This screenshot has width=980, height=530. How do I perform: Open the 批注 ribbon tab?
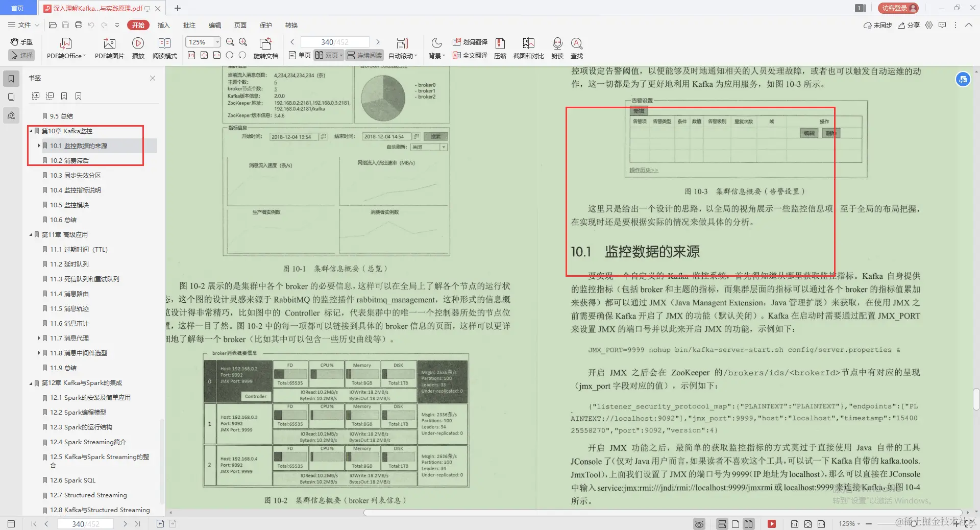189,25
